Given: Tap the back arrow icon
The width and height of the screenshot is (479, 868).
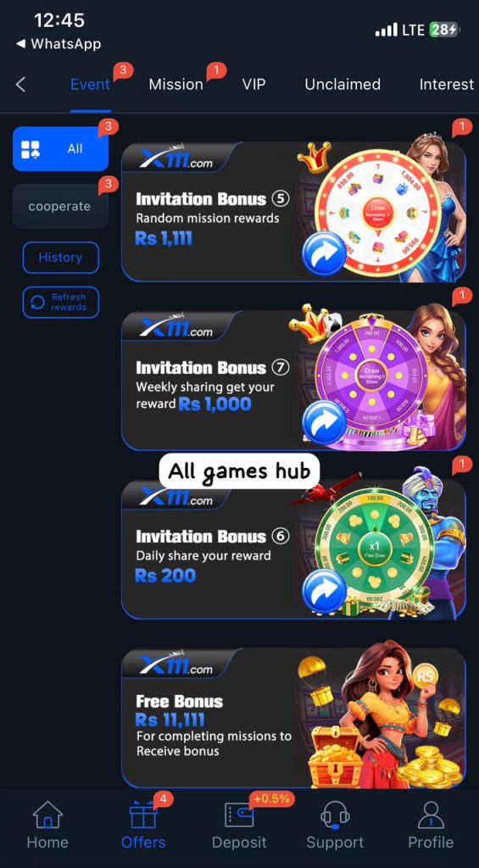Looking at the screenshot, I should (x=20, y=85).
